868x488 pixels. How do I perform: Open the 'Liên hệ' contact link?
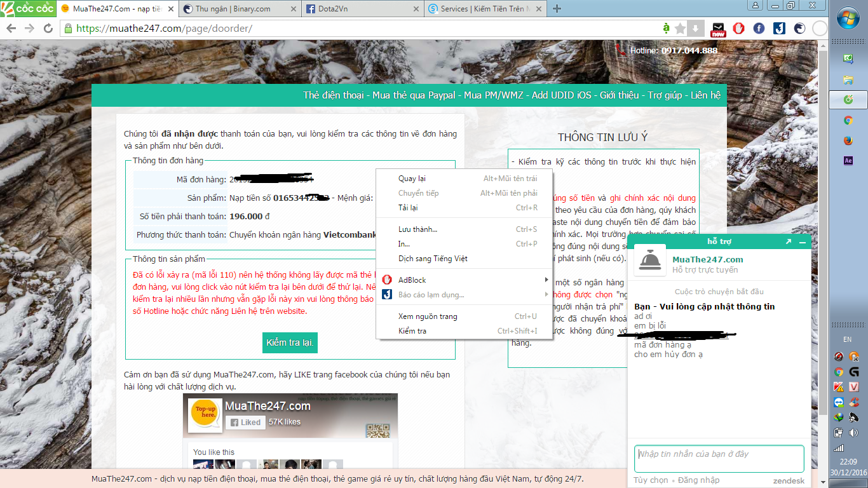(705, 95)
